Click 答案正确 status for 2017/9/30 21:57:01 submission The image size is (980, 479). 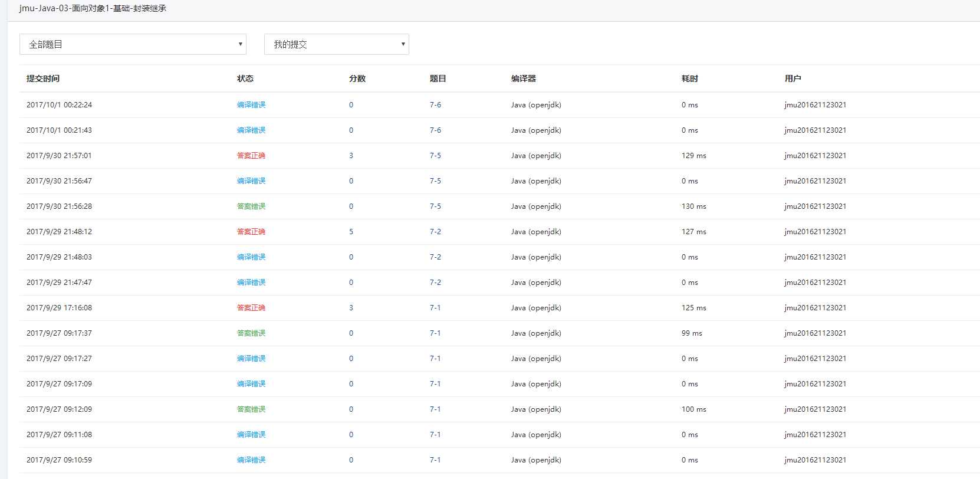pos(251,156)
